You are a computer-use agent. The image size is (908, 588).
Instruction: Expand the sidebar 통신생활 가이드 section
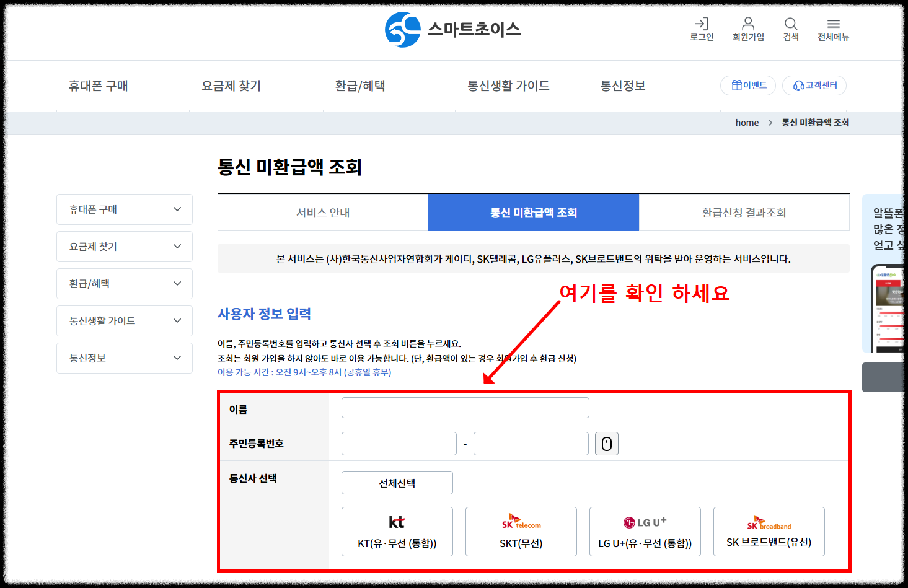[x=125, y=321]
